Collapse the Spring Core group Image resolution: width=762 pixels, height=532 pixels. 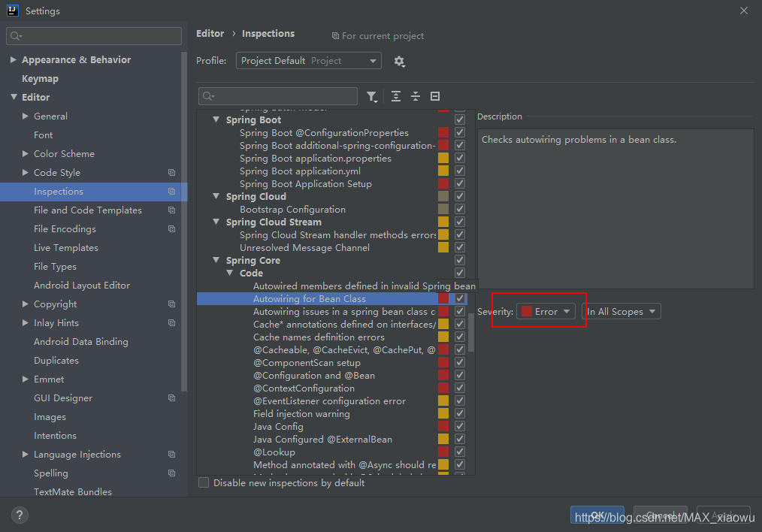(x=216, y=261)
